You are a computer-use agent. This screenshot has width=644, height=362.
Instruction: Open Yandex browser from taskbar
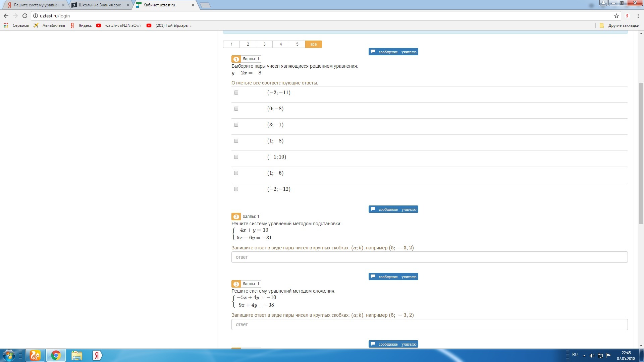pyautogui.click(x=97, y=355)
